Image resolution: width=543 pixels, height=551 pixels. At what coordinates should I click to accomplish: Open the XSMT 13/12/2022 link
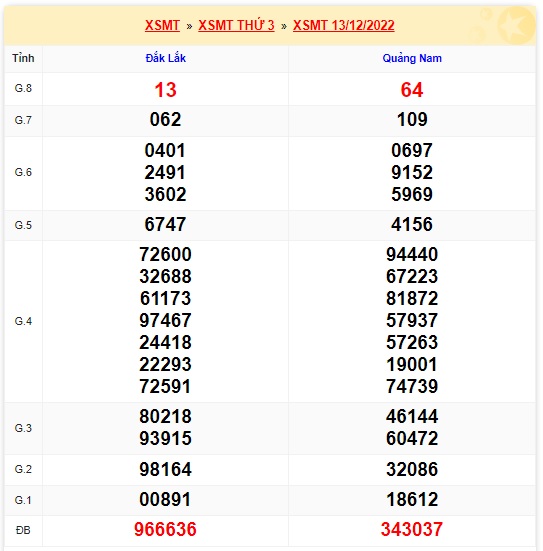pyautogui.click(x=344, y=25)
